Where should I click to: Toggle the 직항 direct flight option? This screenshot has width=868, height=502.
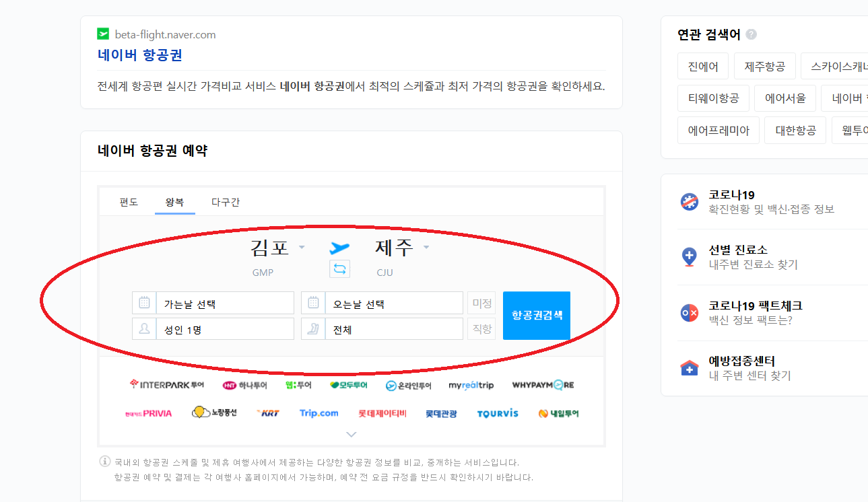(x=481, y=329)
